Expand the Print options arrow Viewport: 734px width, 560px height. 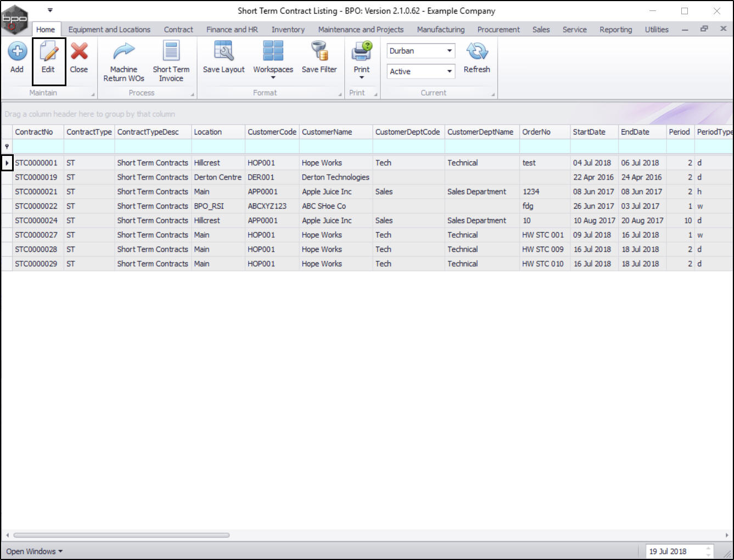tap(362, 77)
